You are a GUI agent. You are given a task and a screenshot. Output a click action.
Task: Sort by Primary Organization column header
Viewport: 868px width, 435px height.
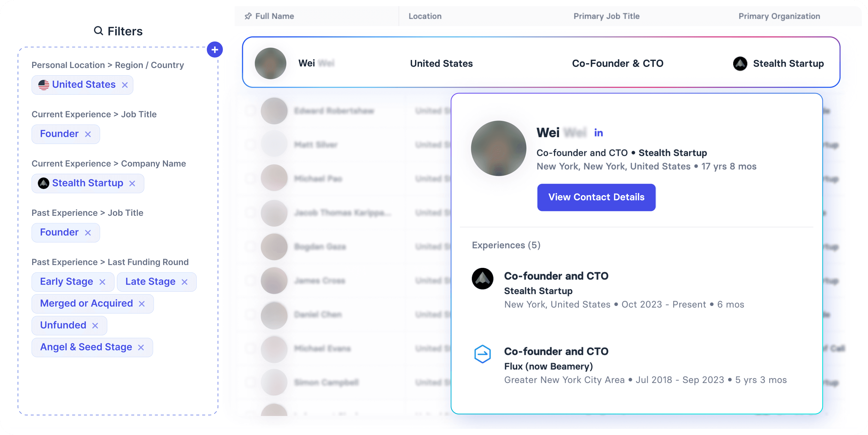click(779, 16)
